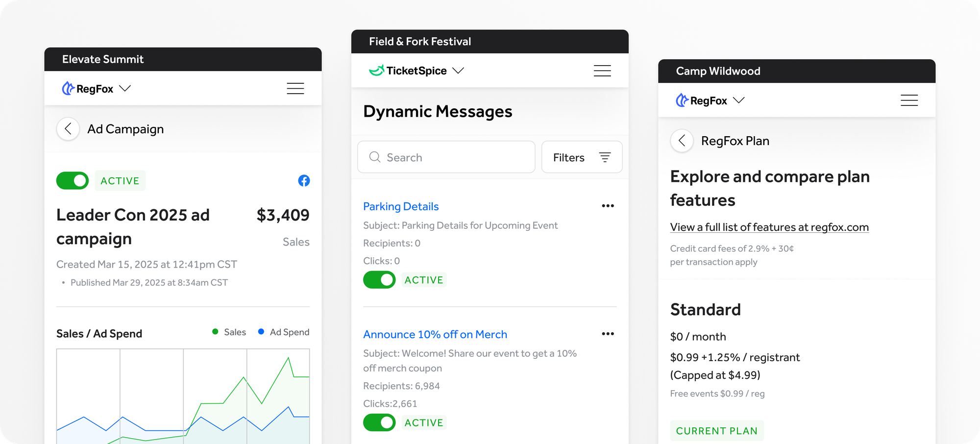980x444 pixels.
Task: Go back from Ad Campaign page
Action: click(68, 129)
